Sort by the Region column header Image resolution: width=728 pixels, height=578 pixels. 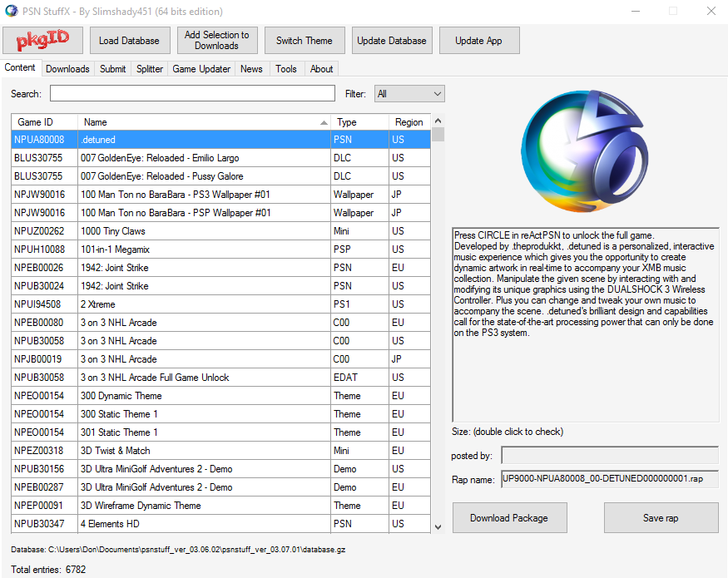pyautogui.click(x=409, y=122)
